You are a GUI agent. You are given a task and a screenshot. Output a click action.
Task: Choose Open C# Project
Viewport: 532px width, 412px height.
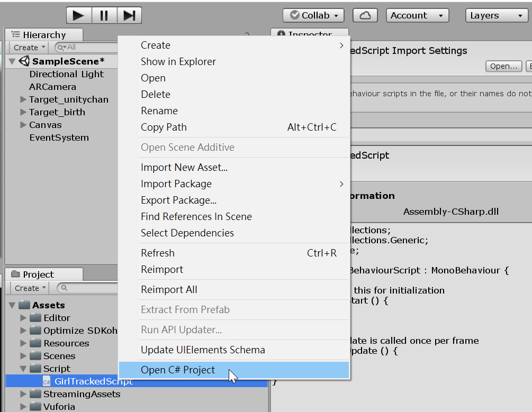tap(234, 370)
